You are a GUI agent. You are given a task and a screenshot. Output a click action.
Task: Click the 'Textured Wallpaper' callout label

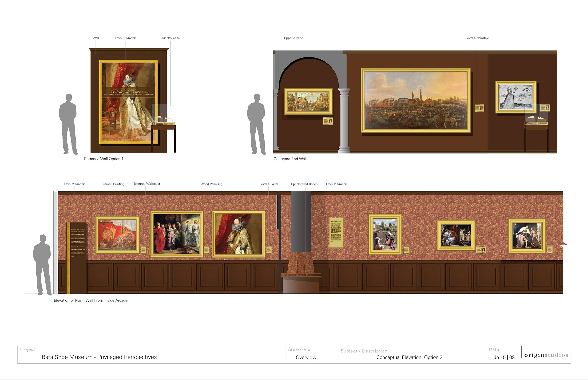pyautogui.click(x=147, y=184)
